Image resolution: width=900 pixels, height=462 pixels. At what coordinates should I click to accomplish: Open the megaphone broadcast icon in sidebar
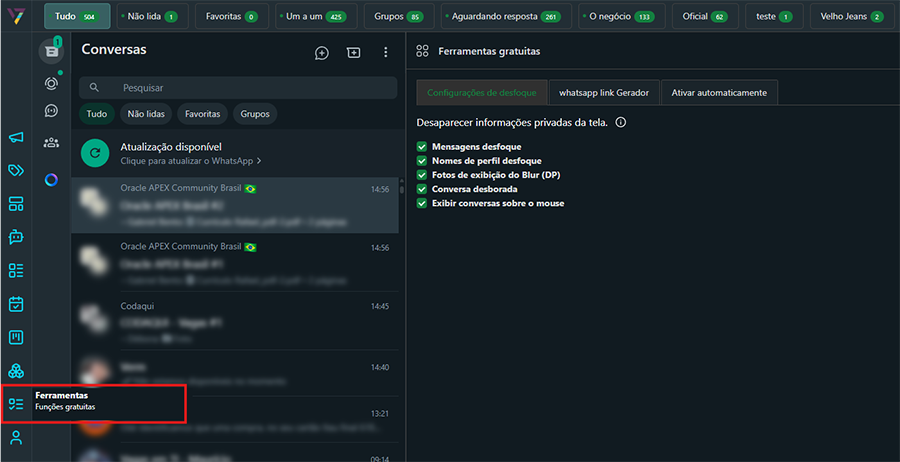click(x=16, y=138)
